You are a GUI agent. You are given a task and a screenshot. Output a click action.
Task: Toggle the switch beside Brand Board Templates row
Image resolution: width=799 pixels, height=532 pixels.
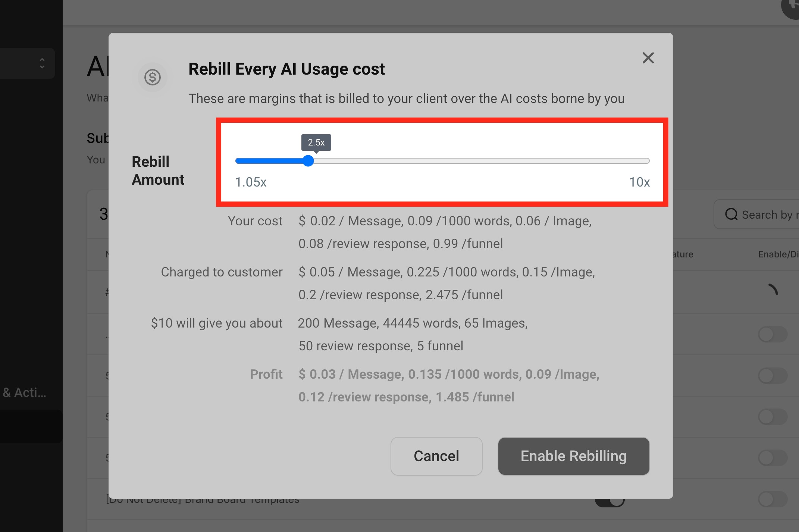point(773,499)
